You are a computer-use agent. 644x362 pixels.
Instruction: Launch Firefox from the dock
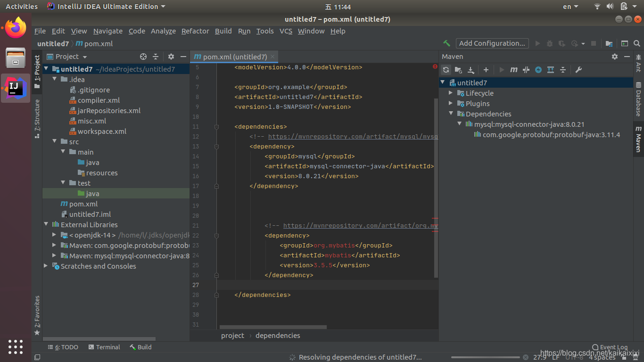point(16,28)
